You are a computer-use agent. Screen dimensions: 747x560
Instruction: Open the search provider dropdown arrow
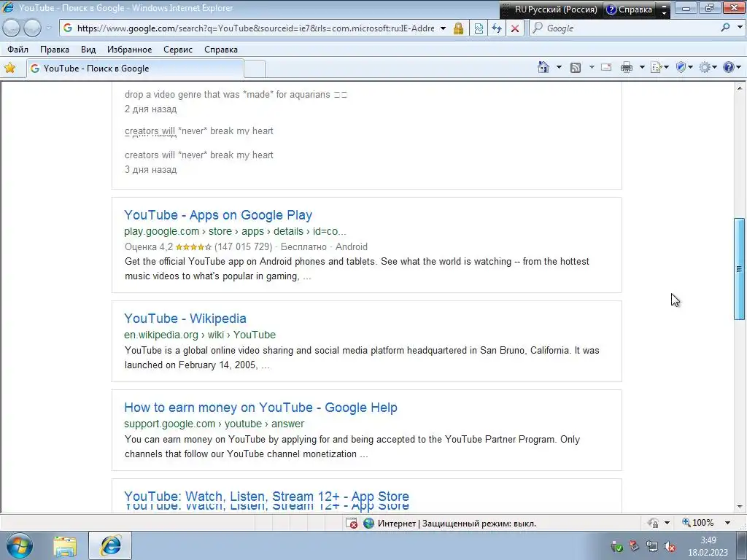pos(740,28)
